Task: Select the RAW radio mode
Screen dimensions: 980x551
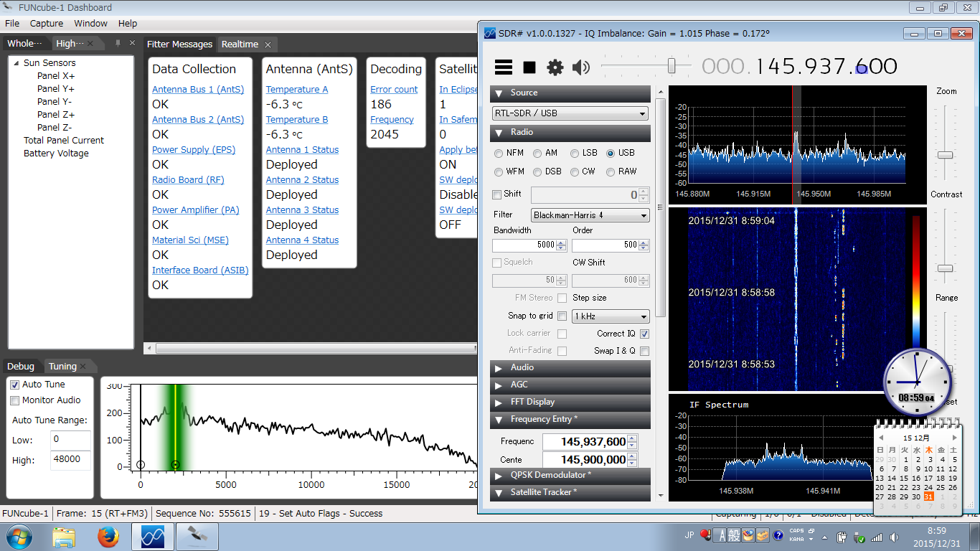Action: click(621, 171)
